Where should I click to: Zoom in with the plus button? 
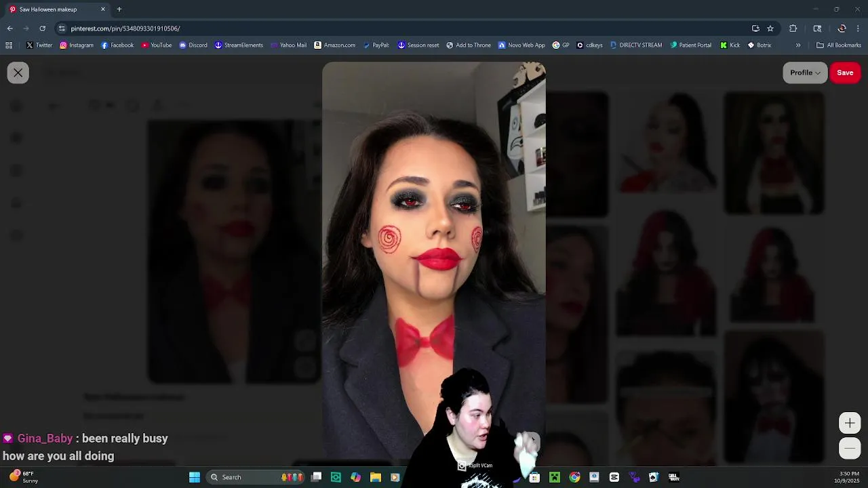(x=850, y=423)
